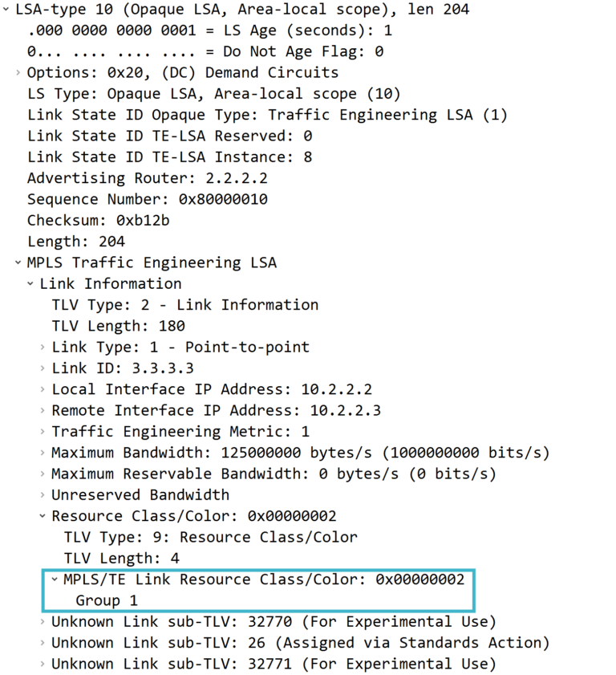616x675 pixels.
Task: Expand Unknown Link sub-TLV 32771 row
Action: point(41,663)
